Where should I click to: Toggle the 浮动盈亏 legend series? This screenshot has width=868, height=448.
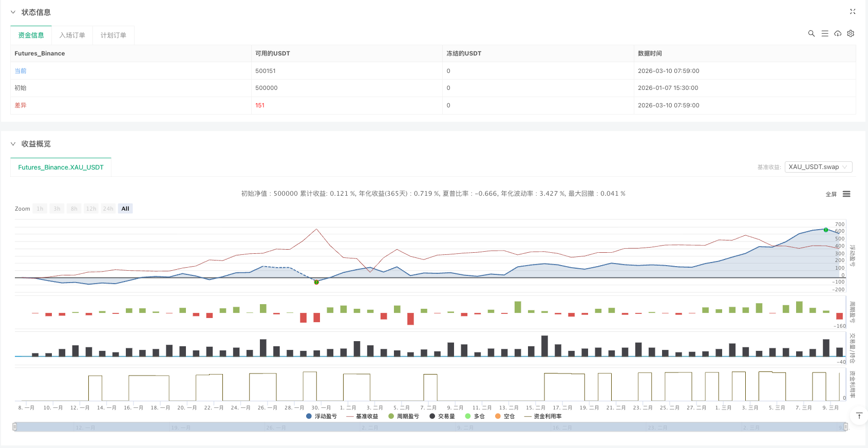322,416
